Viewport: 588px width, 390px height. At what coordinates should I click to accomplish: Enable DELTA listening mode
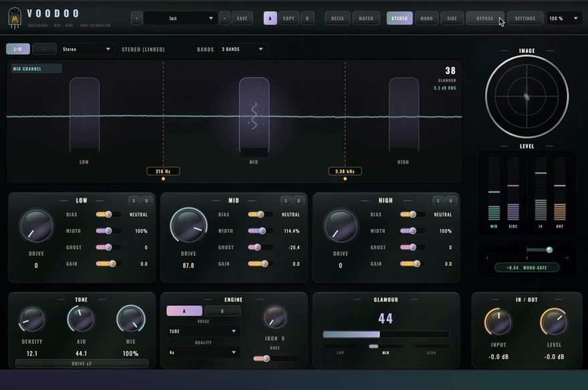(337, 18)
